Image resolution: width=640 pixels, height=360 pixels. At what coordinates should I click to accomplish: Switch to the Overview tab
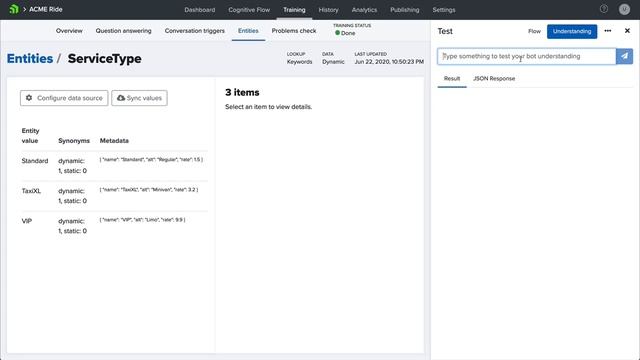(x=69, y=31)
